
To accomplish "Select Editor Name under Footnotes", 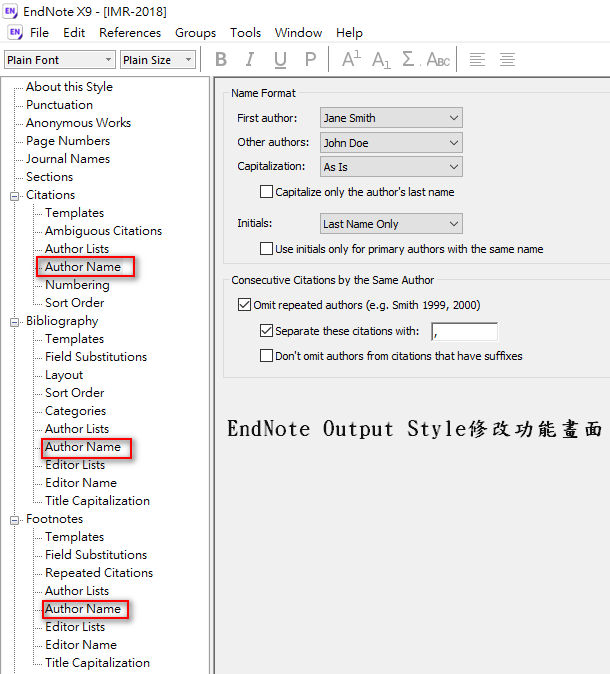I will pos(81,645).
